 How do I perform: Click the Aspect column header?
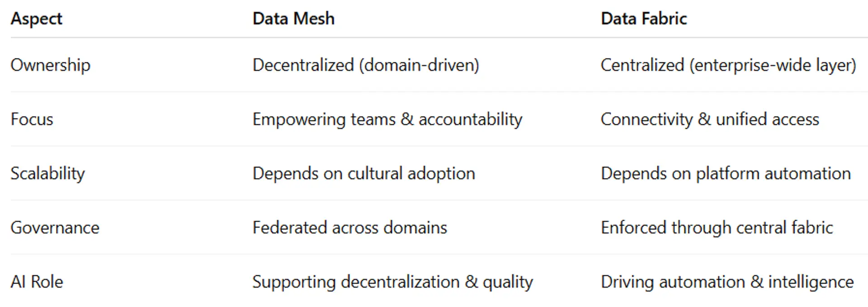point(36,19)
